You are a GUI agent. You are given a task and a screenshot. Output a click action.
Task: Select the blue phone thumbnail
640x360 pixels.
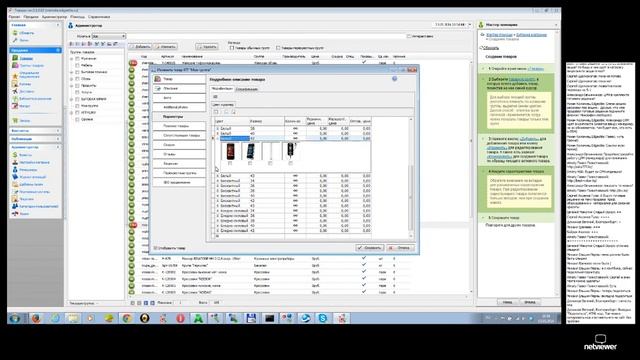[x=250, y=151]
